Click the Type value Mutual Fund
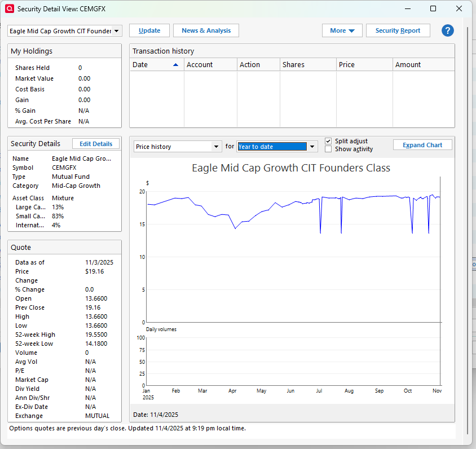This screenshot has width=476, height=449. point(70,177)
